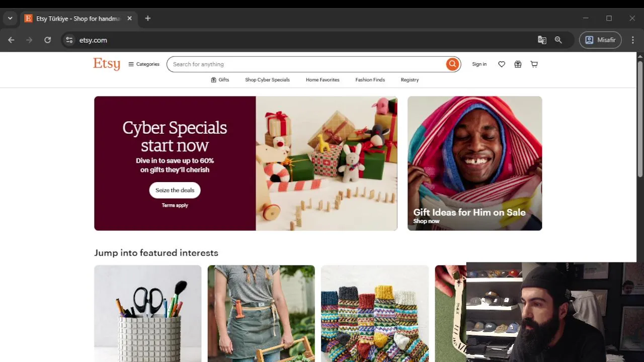Select Home Favorites in navigation
Screen dimensions: 644x362
[x=323, y=80]
